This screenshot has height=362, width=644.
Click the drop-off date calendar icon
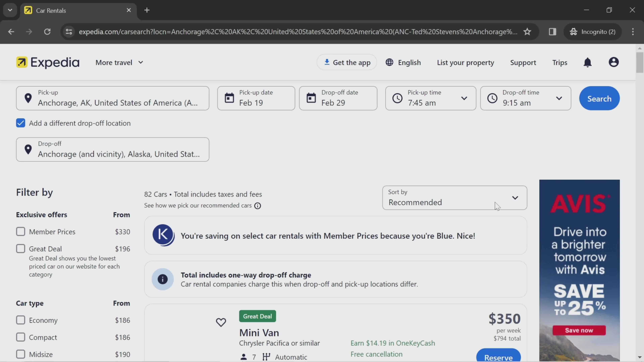[311, 98]
